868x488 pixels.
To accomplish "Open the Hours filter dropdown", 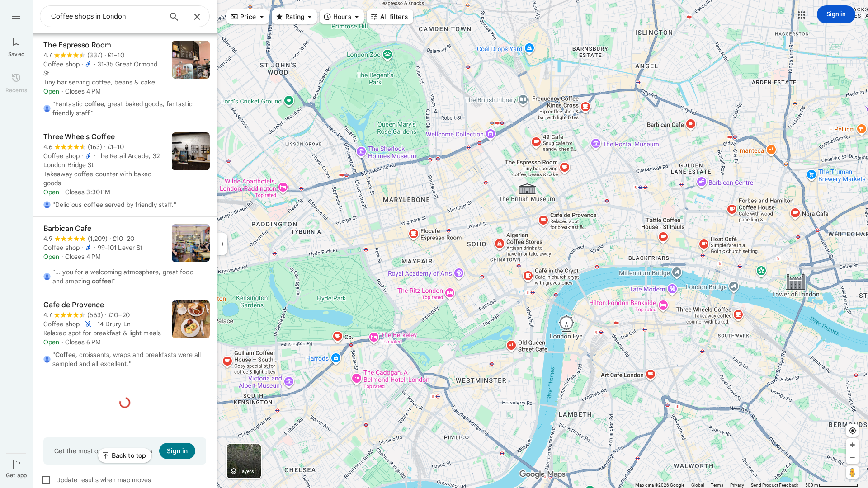I will (342, 17).
